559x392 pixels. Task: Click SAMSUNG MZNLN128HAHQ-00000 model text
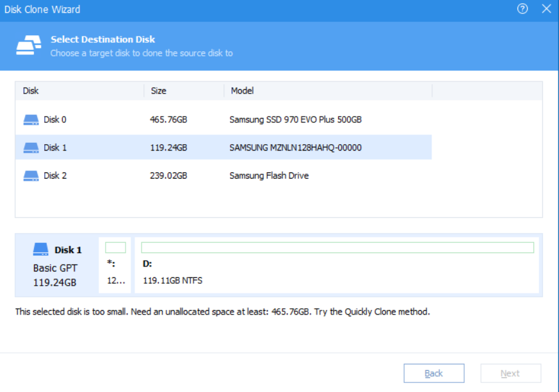click(296, 148)
